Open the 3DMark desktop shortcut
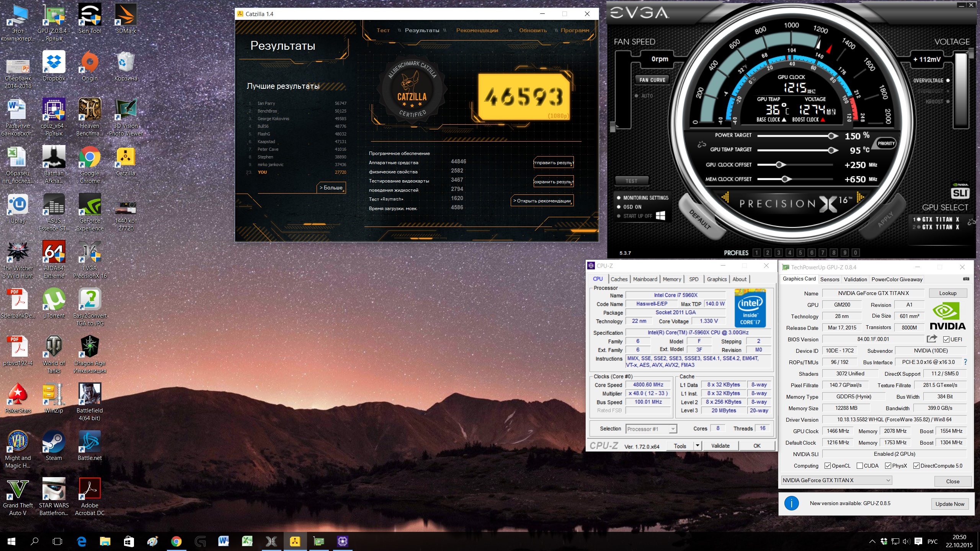980x551 pixels. 126,18
